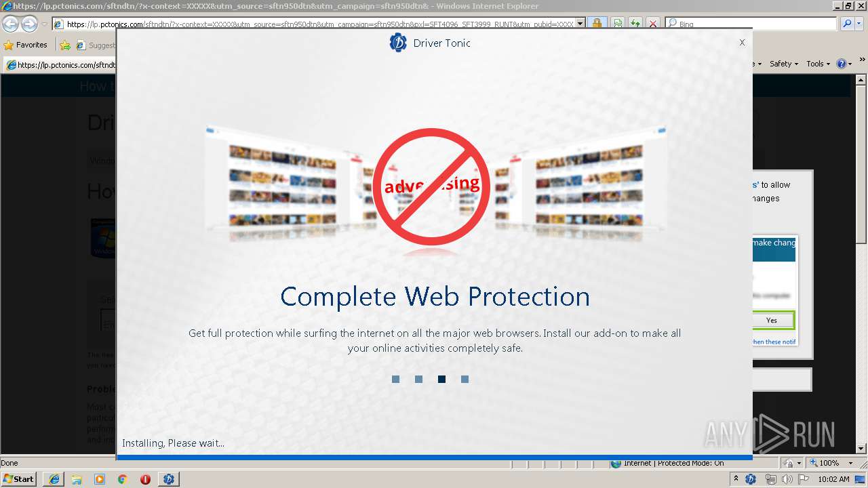This screenshot has height=488, width=868.
Task: Open Windows Media Player in taskbar
Action: pos(100,479)
